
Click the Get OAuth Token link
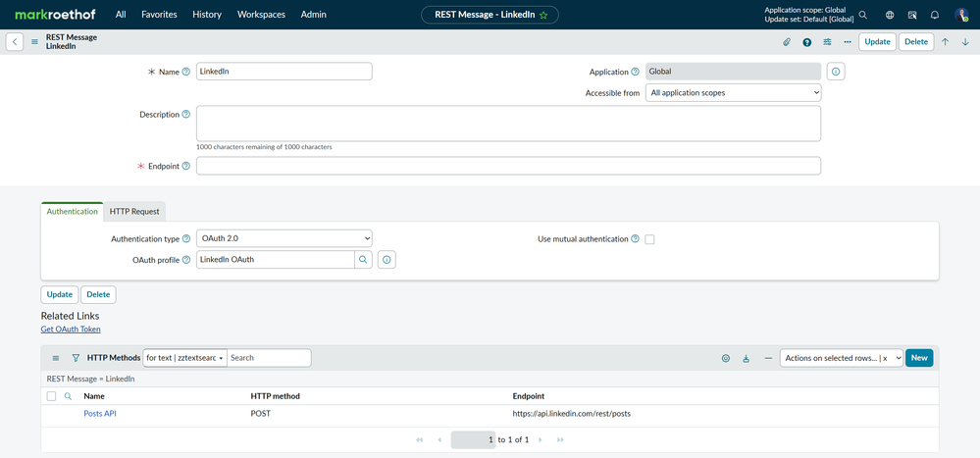pos(71,330)
